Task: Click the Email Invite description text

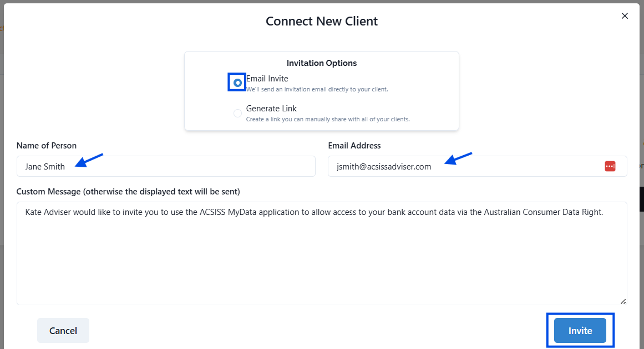Action: pos(317,89)
